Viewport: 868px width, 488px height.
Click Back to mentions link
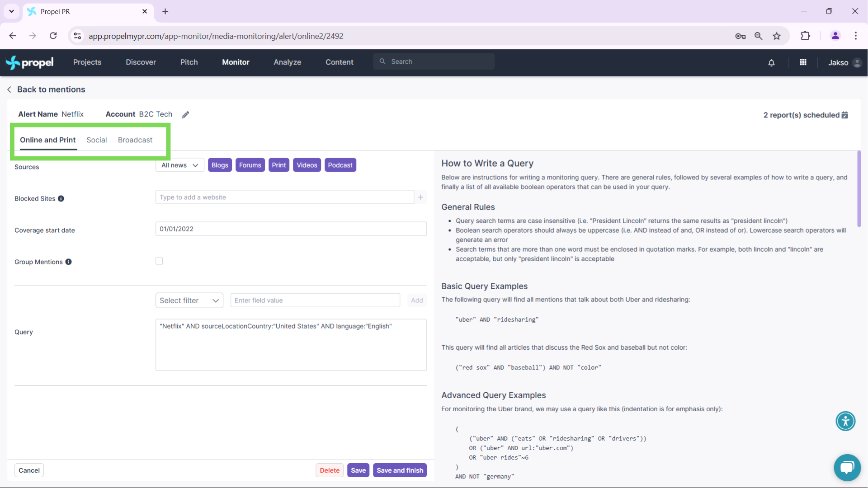(x=51, y=89)
